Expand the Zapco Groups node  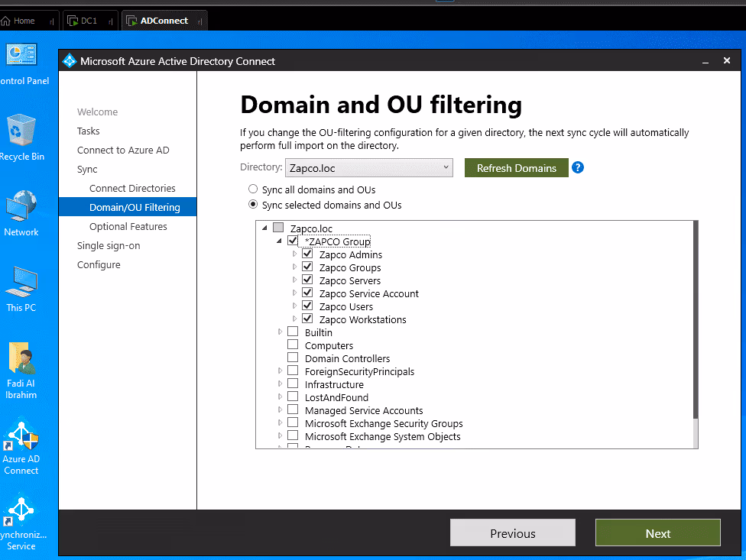pos(294,267)
